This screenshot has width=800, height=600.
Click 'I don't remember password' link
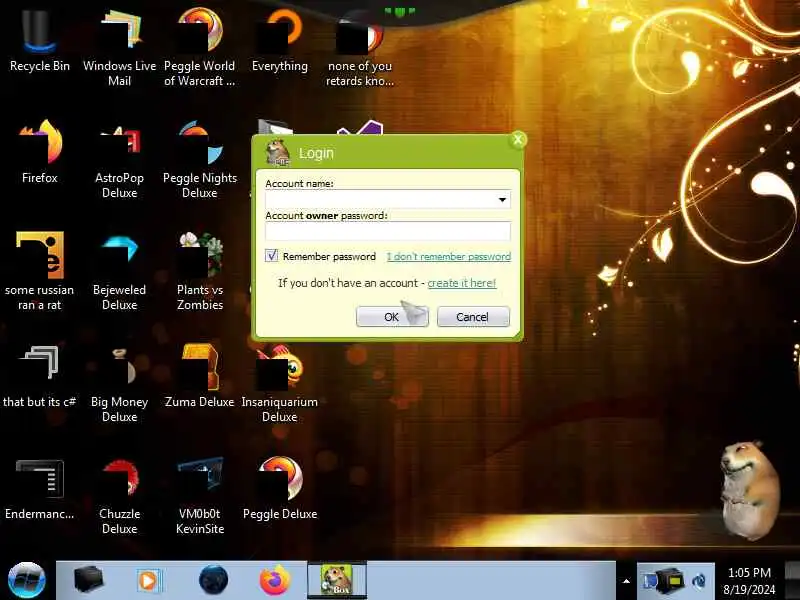coord(448,257)
